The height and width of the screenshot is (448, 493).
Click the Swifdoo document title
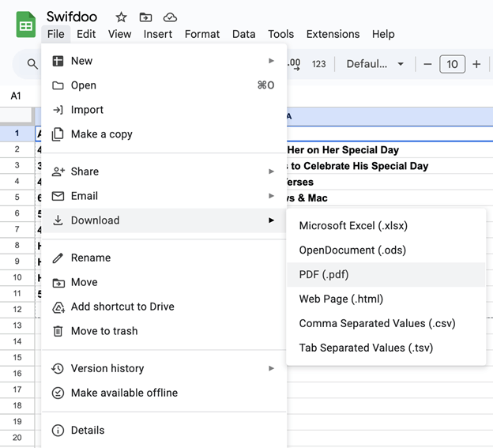click(72, 17)
